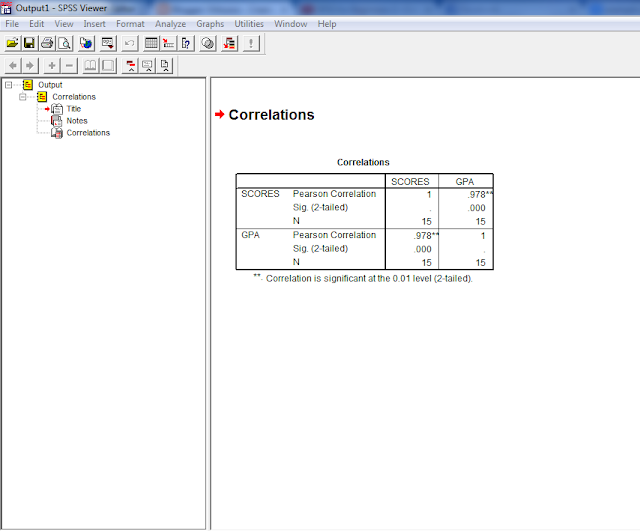Open the Edit menu

(36, 24)
